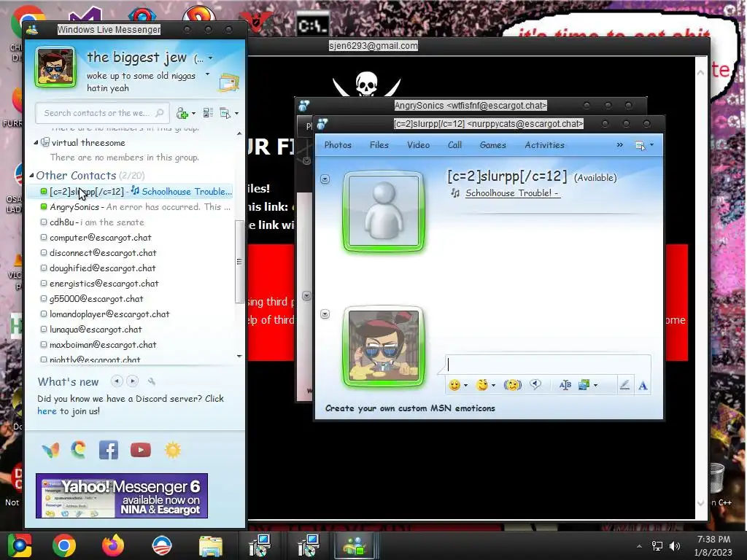
Task: Collapse the Other Contacts group
Action: (x=31, y=175)
